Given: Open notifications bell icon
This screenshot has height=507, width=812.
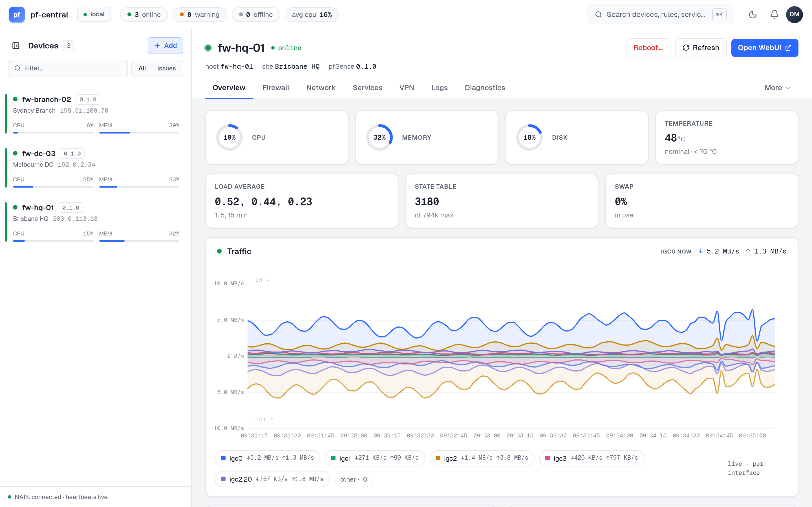Looking at the screenshot, I should coord(774,14).
